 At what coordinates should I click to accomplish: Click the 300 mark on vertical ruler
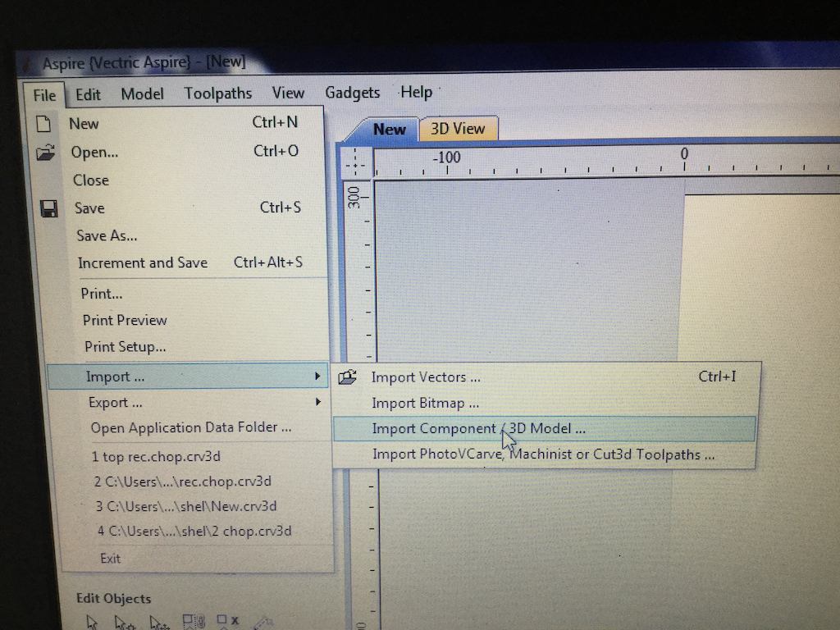coord(354,197)
